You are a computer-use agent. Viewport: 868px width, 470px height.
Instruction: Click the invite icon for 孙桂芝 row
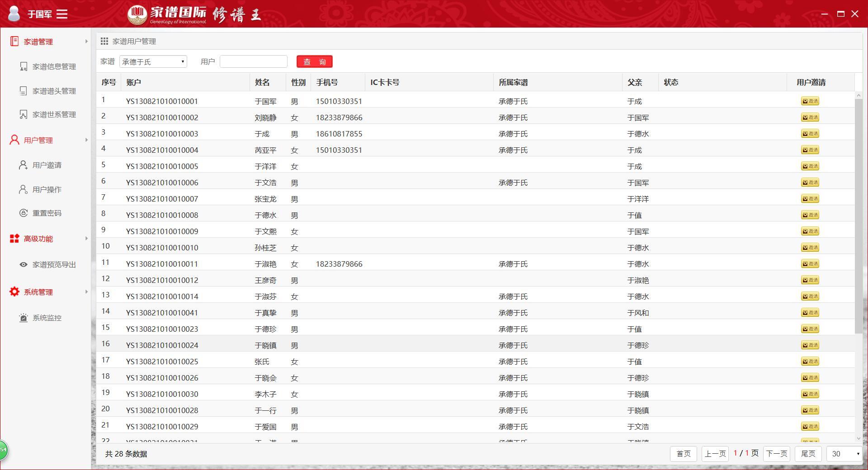[810, 248]
